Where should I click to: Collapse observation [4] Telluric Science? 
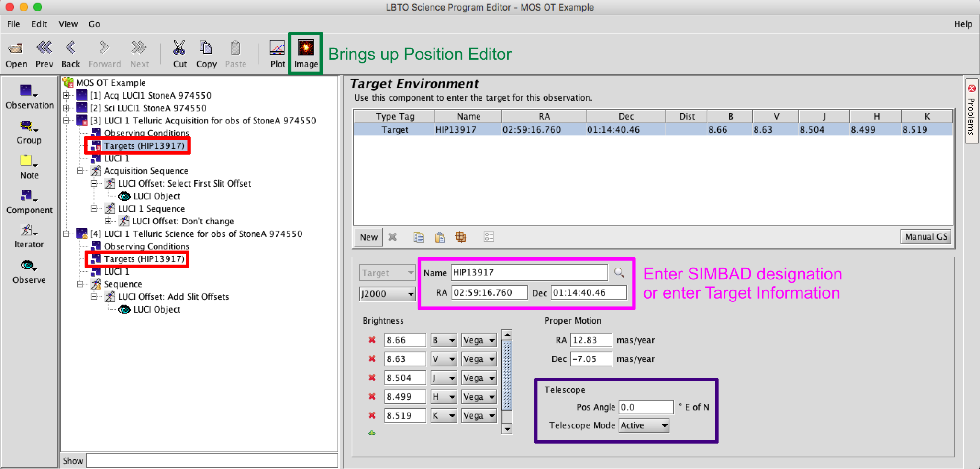(67, 234)
